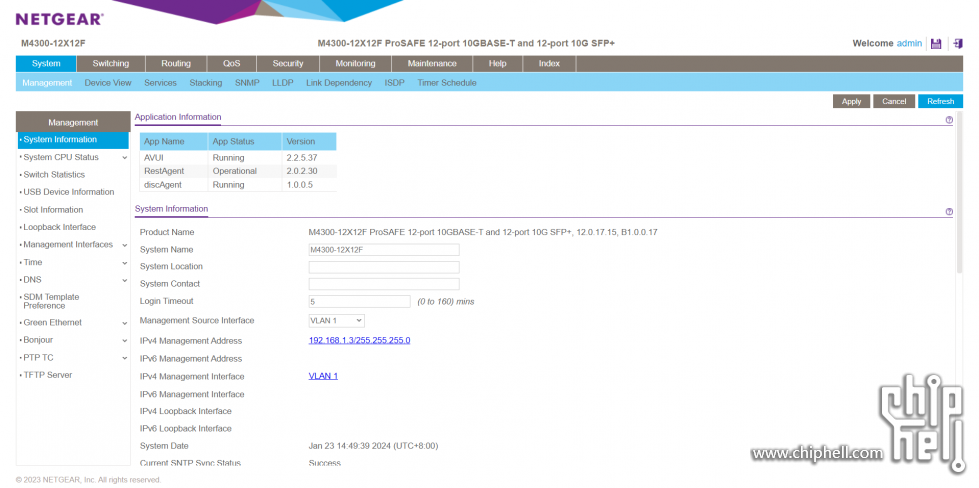Screen dimensions: 979x488
Task: Click the Apply button
Action: tap(852, 101)
